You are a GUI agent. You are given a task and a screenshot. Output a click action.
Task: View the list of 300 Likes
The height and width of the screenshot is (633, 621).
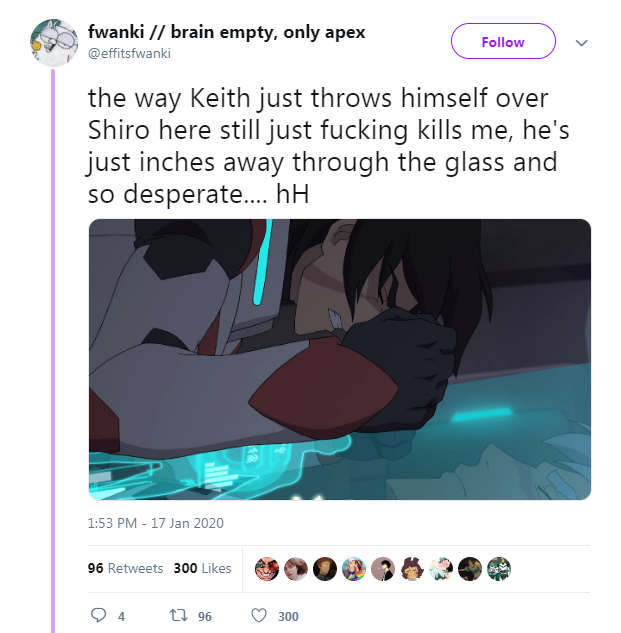(x=202, y=568)
